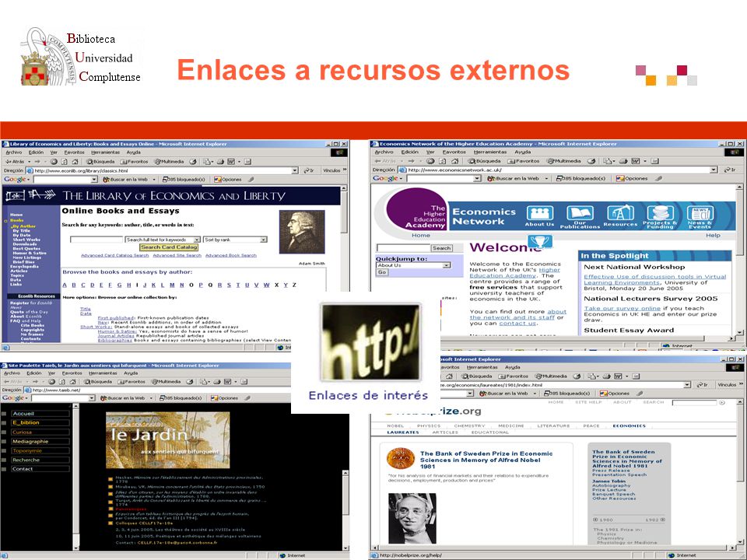747x560 pixels.
Task: Expand address bar dropdown in Economics Network window
Action: 714,170
